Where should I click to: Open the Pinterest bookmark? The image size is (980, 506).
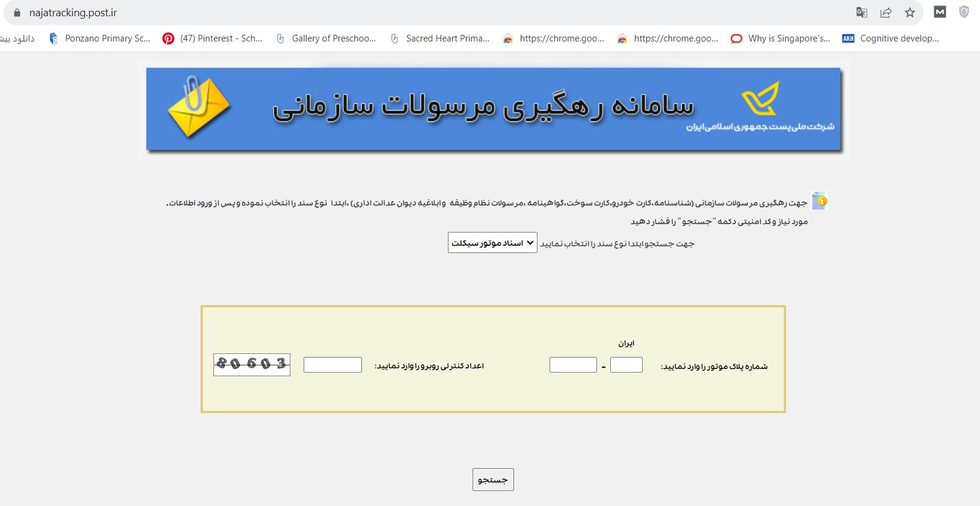coord(213,38)
